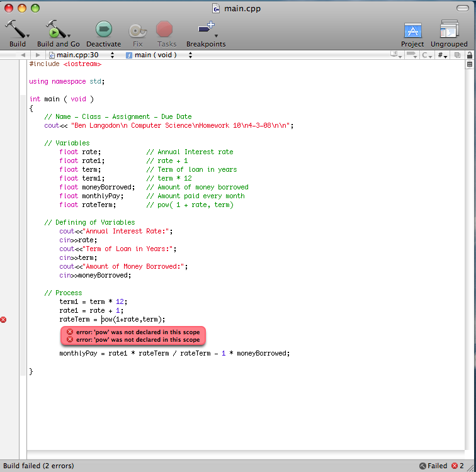476x472 pixels.
Task: Click the Deactivate breakpoints icon
Action: pos(103,29)
